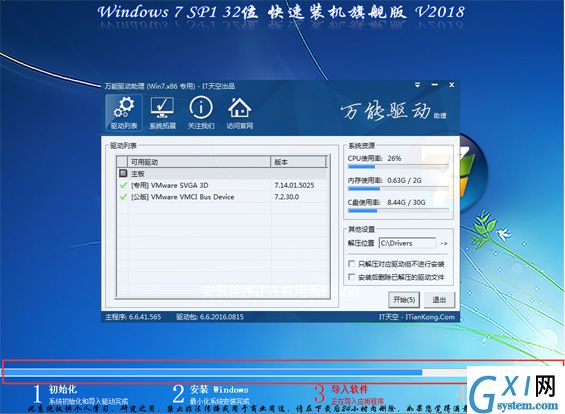Click the 版本 column header
This screenshot has height=414, width=565.
298,162
